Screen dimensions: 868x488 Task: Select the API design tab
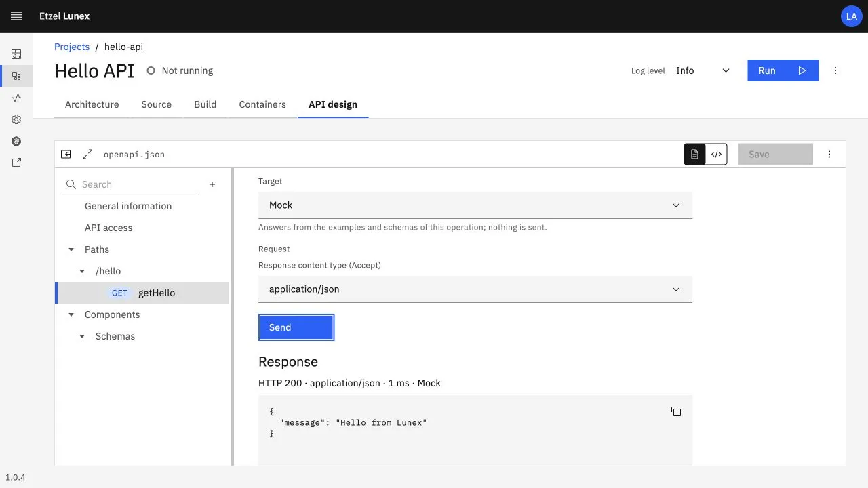(x=333, y=104)
